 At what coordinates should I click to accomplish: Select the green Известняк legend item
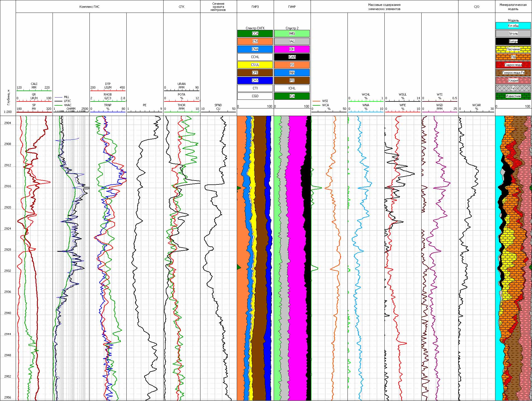[x=513, y=96]
